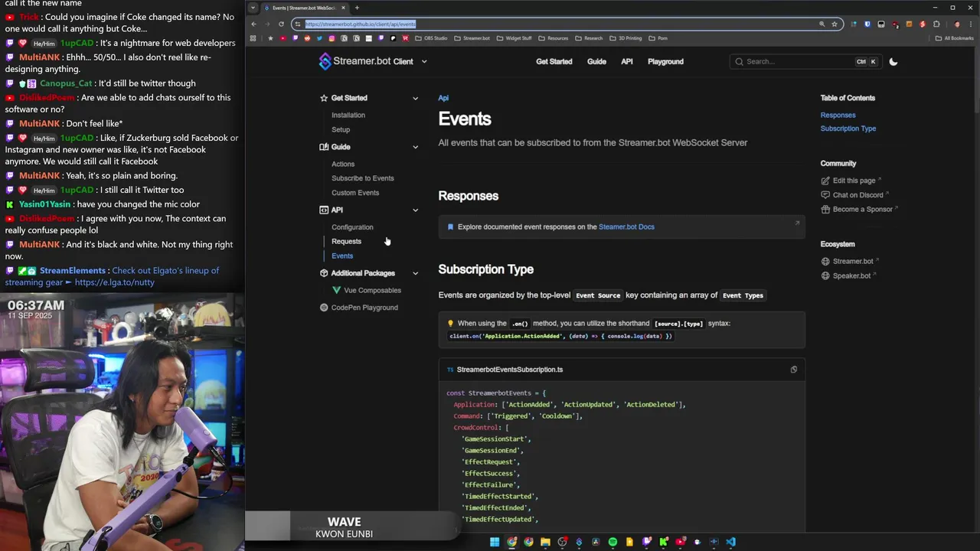The height and width of the screenshot is (551, 980).
Task: Jump to Responses in Table of Contents
Action: 838,115
